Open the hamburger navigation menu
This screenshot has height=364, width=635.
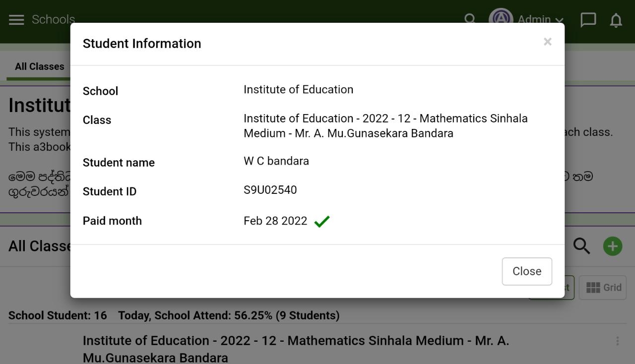click(16, 19)
